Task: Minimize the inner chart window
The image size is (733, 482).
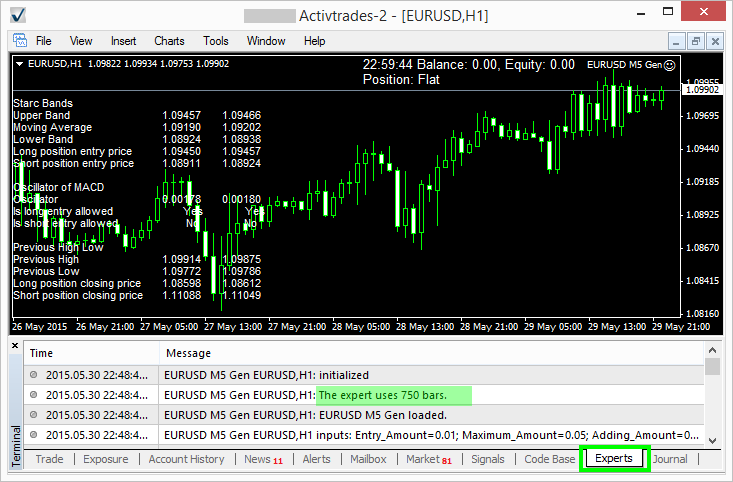Action: [677, 41]
